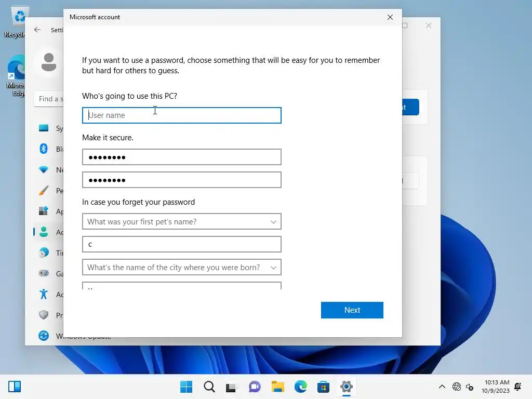
Task: Click the Settings gear icon in taskbar
Action: pos(347,387)
